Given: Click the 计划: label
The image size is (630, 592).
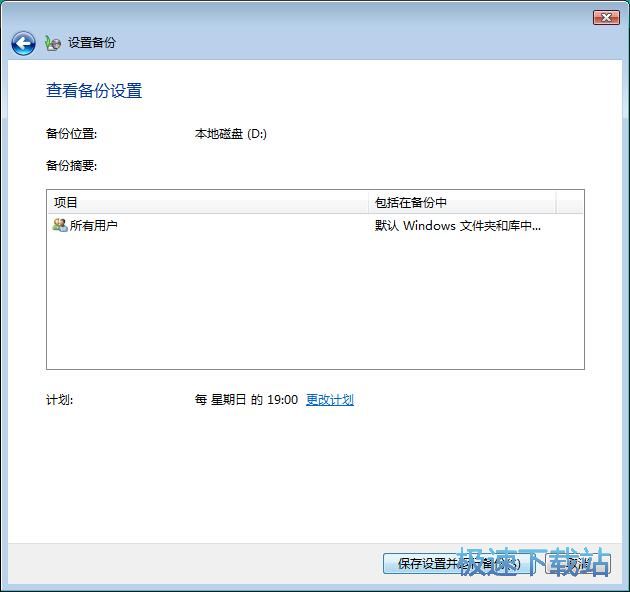Looking at the screenshot, I should [59, 399].
